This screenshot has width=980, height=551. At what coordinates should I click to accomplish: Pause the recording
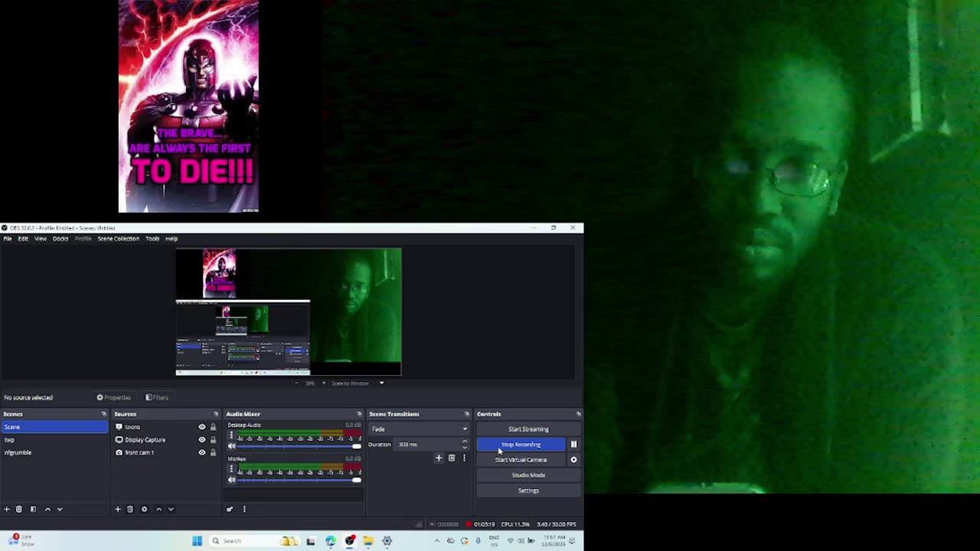(x=573, y=445)
